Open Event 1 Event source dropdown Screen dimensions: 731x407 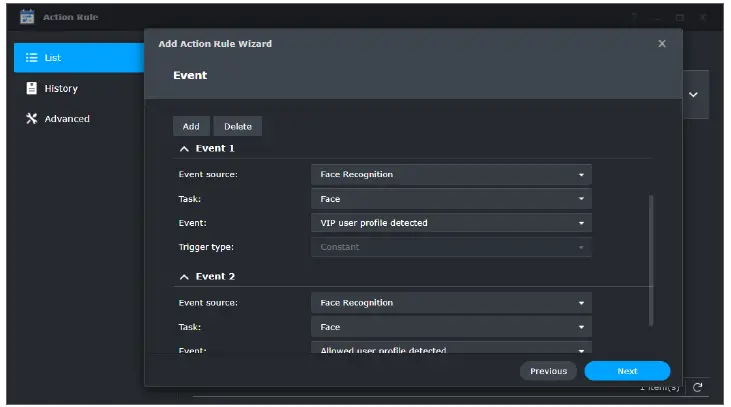point(451,174)
